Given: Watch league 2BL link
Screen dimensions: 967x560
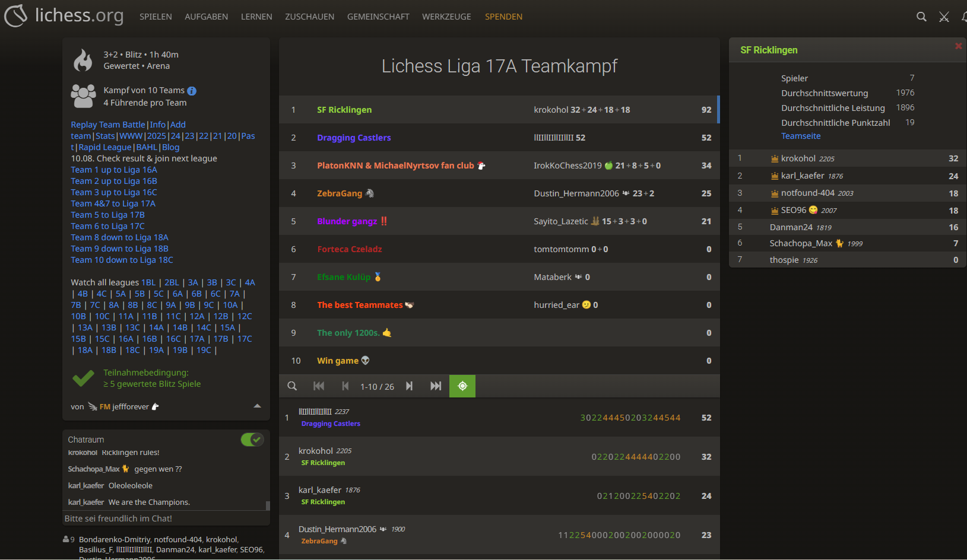Looking at the screenshot, I should tap(172, 282).
